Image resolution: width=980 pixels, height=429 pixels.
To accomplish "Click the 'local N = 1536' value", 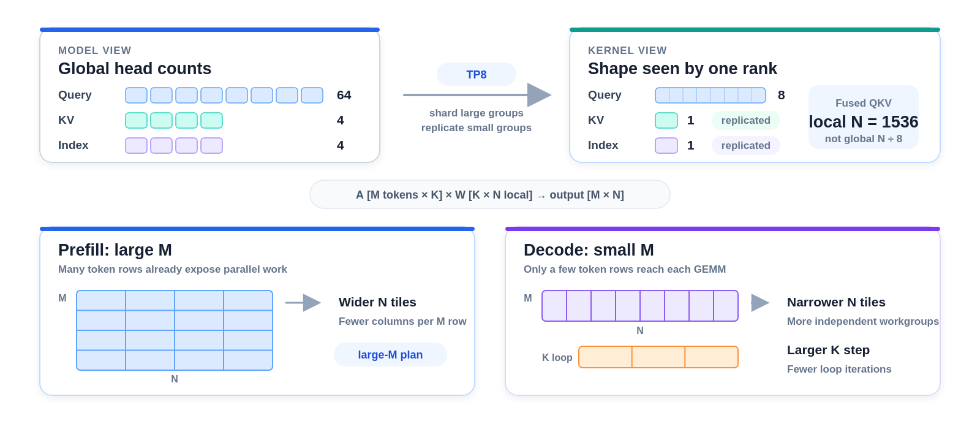I will (864, 122).
